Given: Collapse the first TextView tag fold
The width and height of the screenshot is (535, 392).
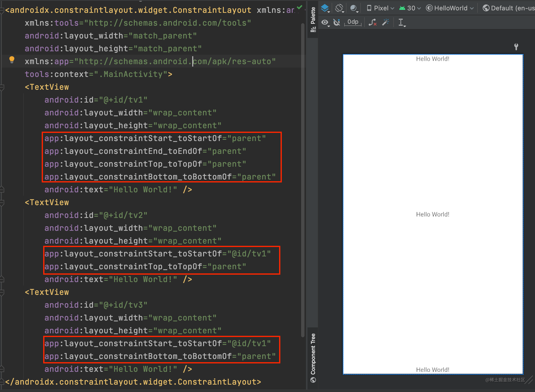Looking at the screenshot, I should [2, 87].
